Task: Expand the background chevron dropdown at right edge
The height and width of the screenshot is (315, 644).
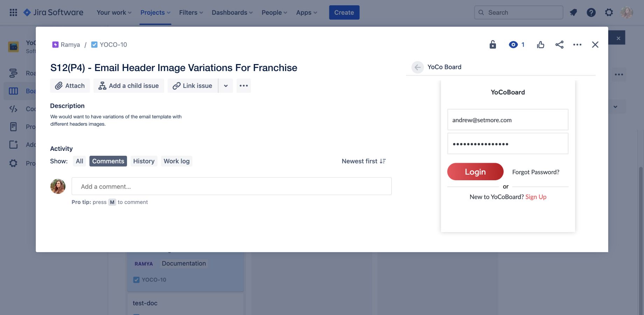Action: coord(615,107)
